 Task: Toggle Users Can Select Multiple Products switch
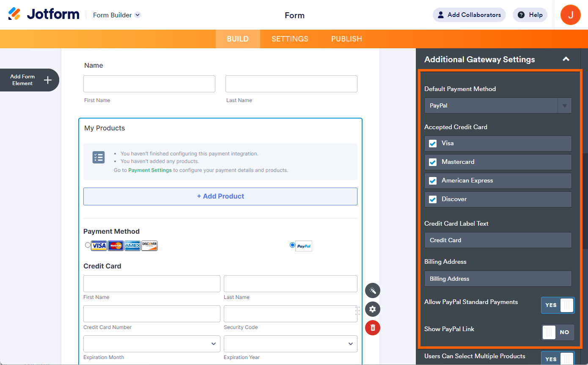click(x=558, y=359)
